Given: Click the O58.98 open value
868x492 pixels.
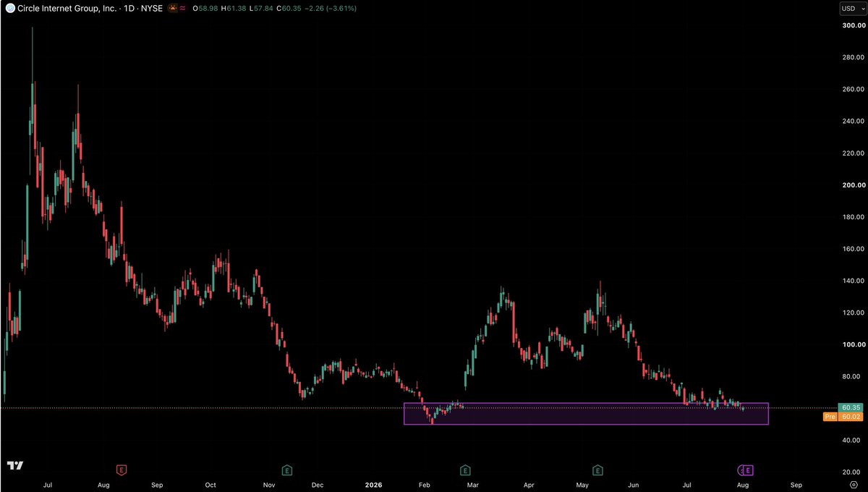Looking at the screenshot, I should [207, 8].
